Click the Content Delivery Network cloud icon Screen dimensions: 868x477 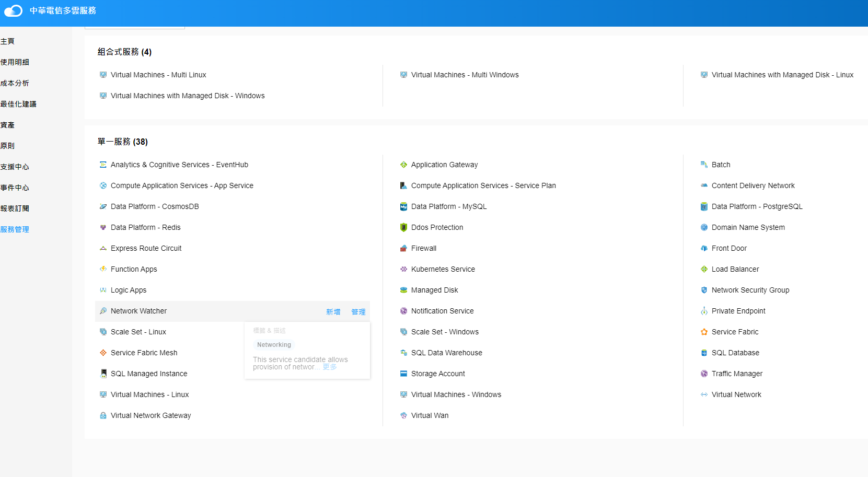704,185
